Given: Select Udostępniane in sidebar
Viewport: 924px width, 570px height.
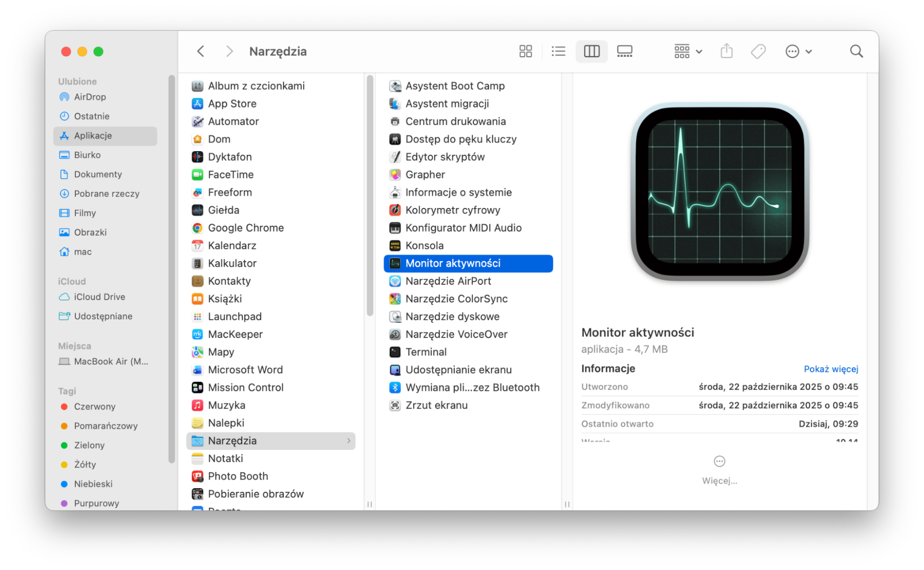Looking at the screenshot, I should [x=105, y=316].
